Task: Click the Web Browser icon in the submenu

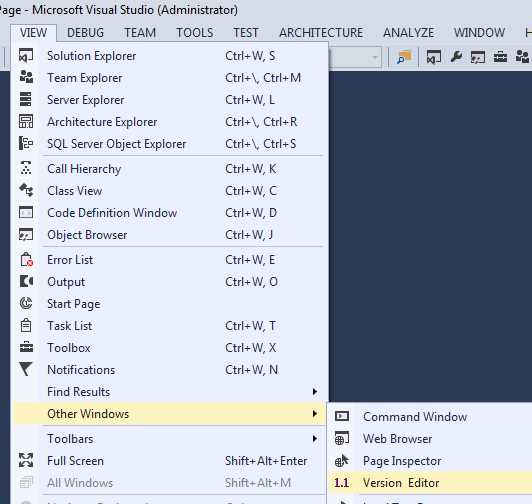Action: pos(342,438)
